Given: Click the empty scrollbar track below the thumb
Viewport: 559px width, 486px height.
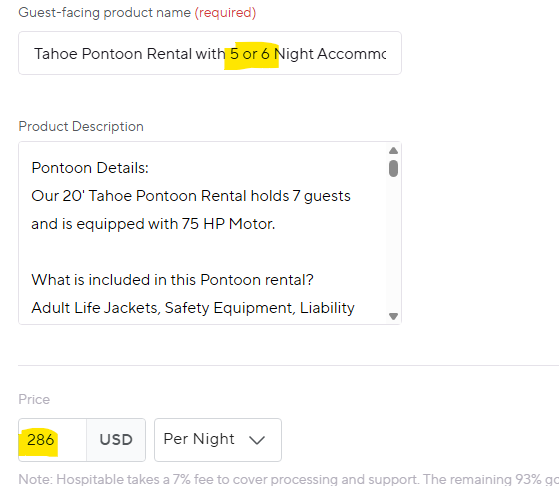Looking at the screenshot, I should [x=393, y=244].
